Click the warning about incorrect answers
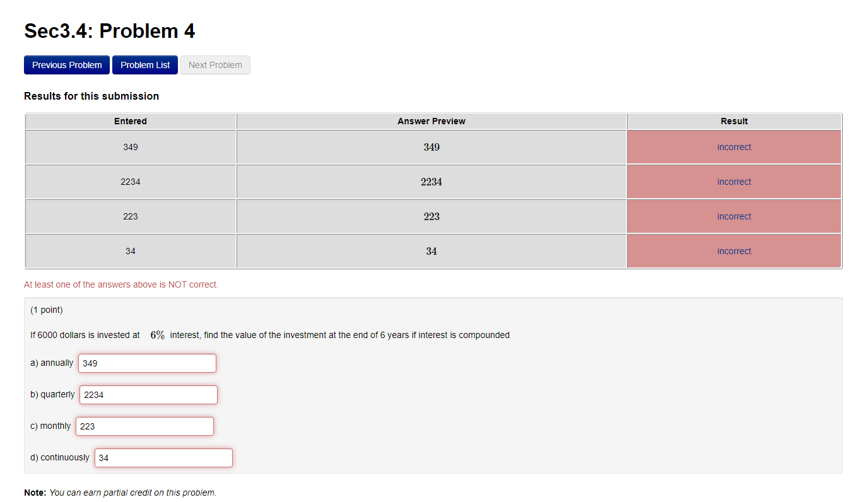The image size is (868, 502). [x=122, y=284]
